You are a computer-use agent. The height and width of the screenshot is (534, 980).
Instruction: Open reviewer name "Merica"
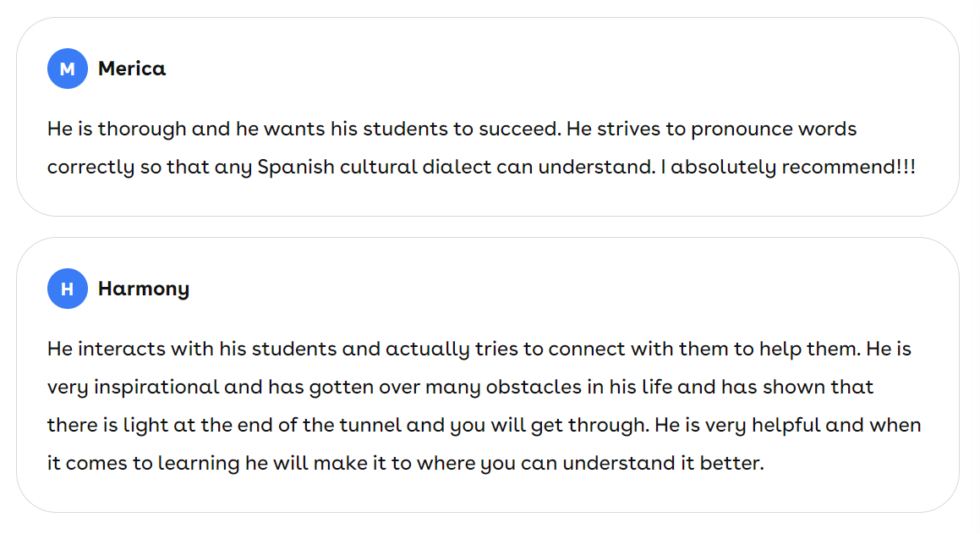pyautogui.click(x=132, y=69)
